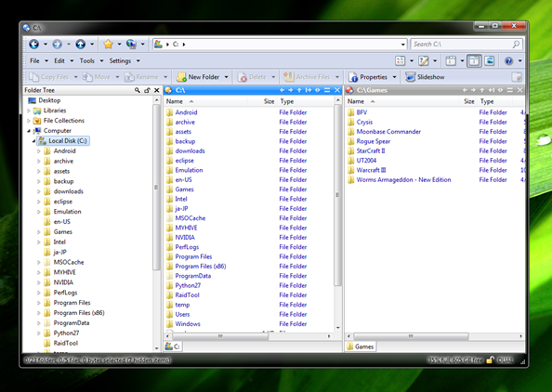Select the Windows folder in C:\ pane
Image resolution: width=552 pixels, height=392 pixels.
[188, 324]
